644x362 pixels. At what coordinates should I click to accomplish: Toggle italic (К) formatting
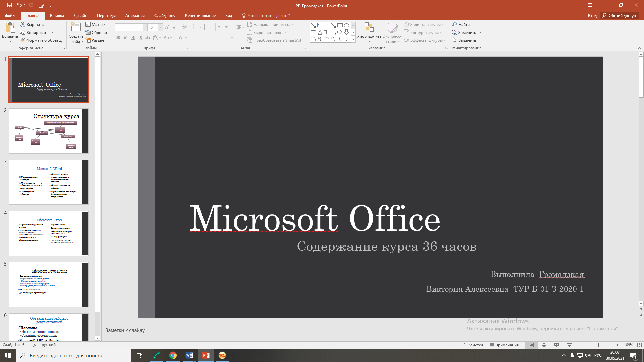125,38
